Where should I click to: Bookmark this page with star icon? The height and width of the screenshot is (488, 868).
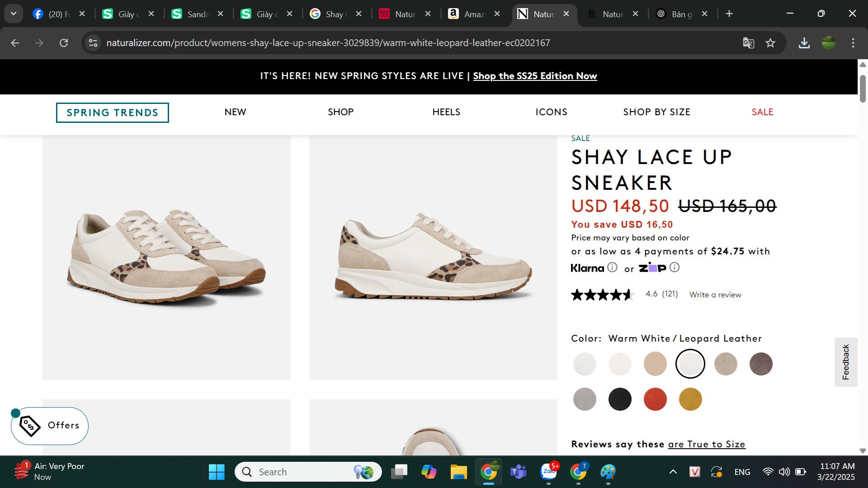pyautogui.click(x=770, y=43)
